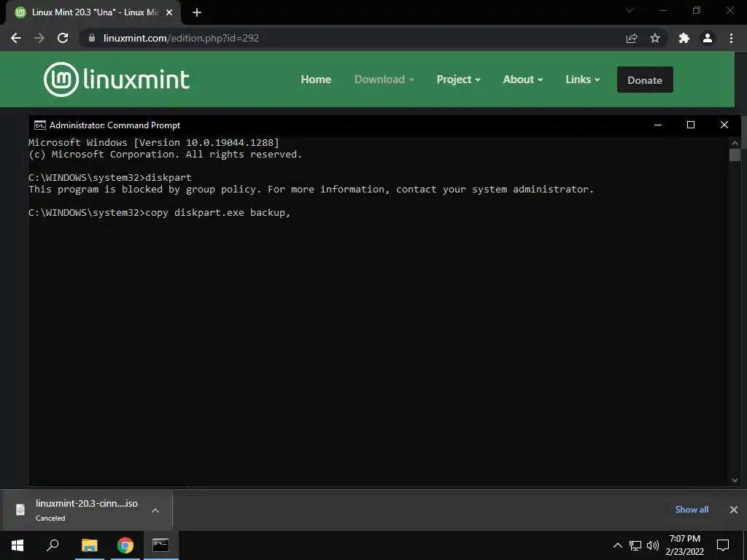Click the linuxmint iso download file icon
This screenshot has width=747, height=560.
click(20, 510)
